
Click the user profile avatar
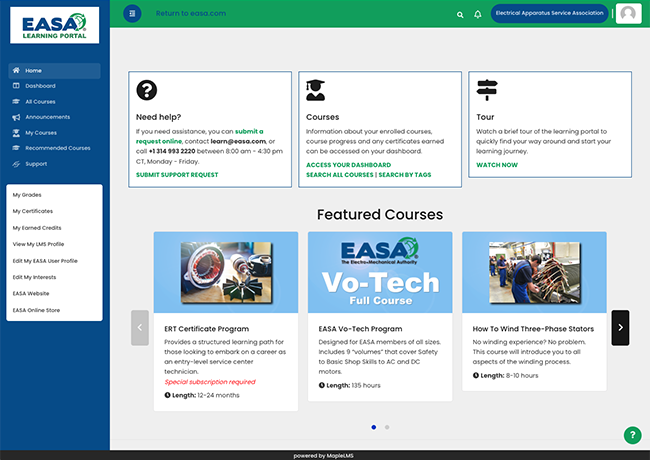point(628,14)
